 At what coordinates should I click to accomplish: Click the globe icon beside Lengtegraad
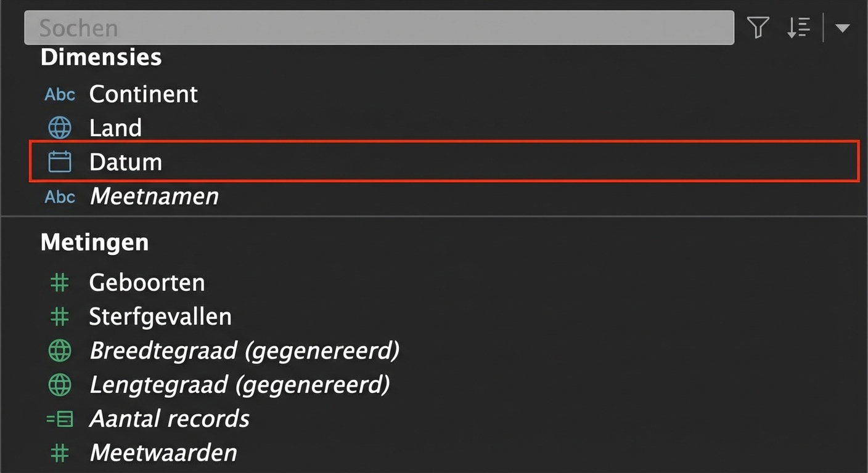60,385
